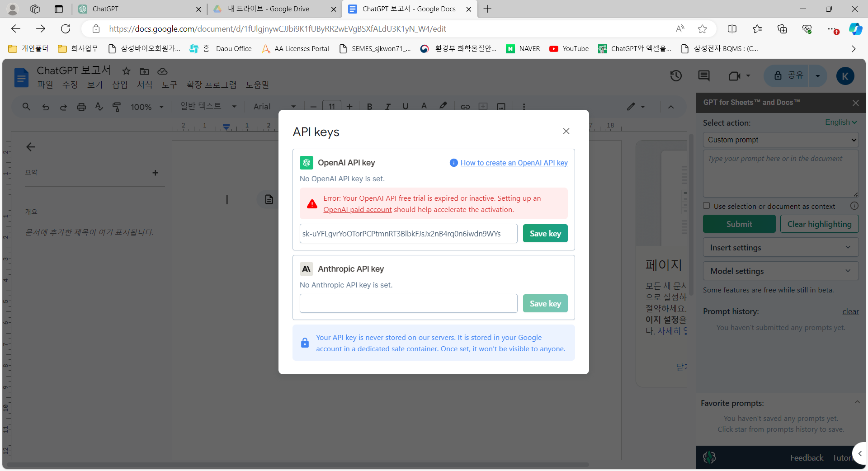
Task: Expand Insert settings
Action: point(781,248)
